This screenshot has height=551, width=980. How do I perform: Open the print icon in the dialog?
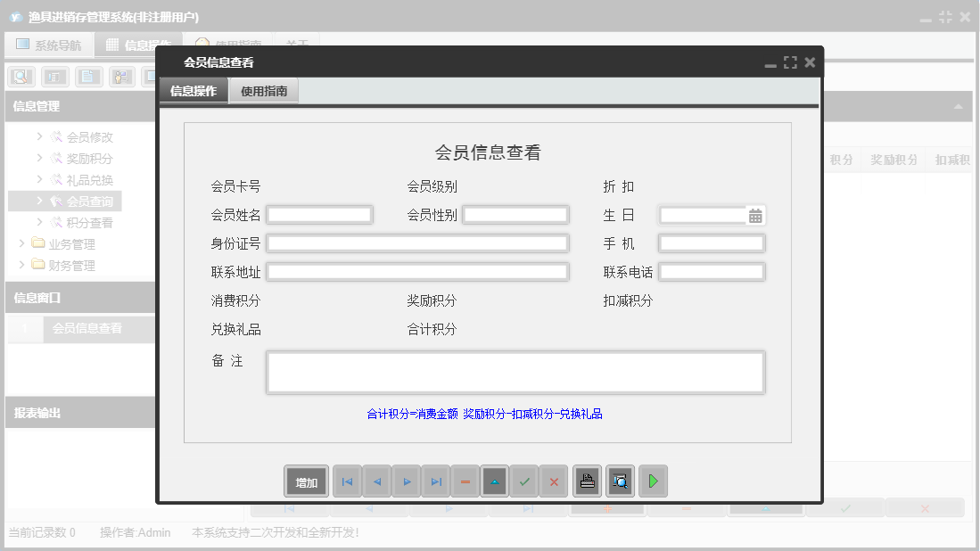point(587,481)
